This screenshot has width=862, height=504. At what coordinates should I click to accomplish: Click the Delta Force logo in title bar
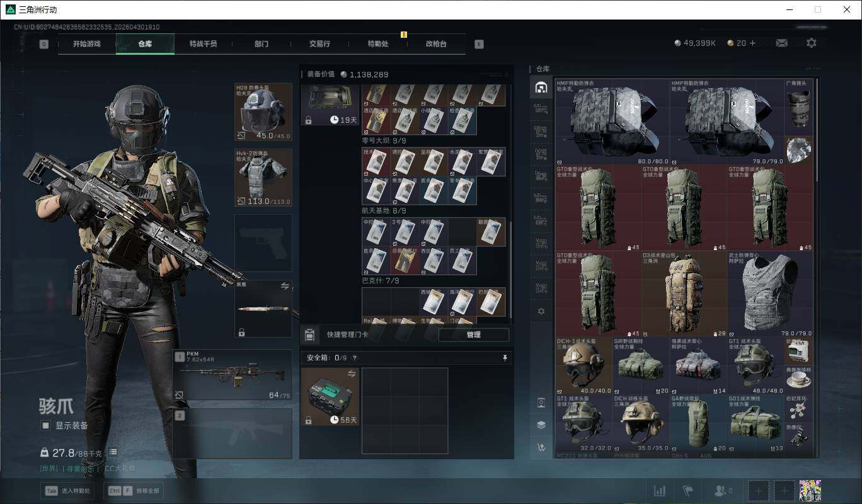11,9
